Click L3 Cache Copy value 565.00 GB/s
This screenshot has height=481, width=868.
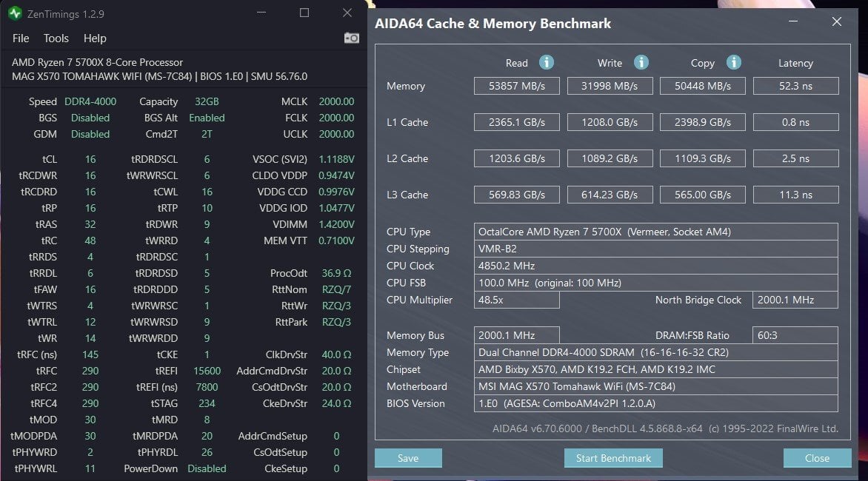point(703,195)
